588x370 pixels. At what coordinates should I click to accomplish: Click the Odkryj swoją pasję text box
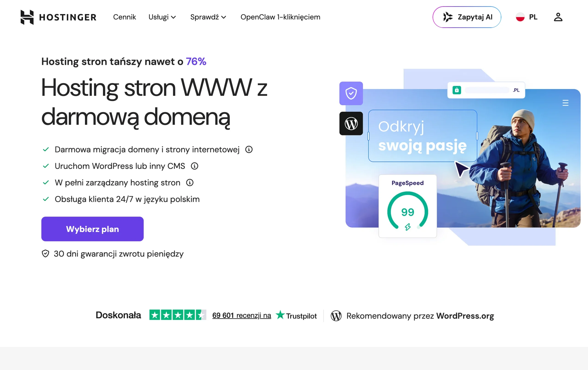pos(422,136)
